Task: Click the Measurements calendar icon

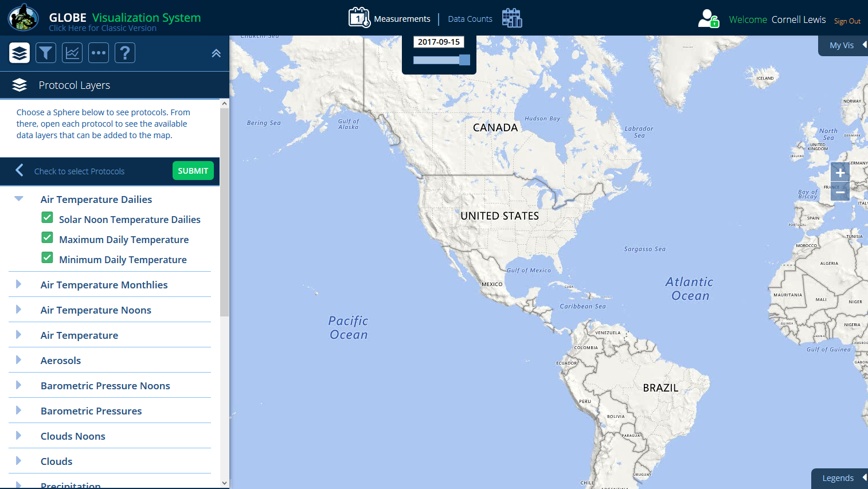Action: [359, 18]
